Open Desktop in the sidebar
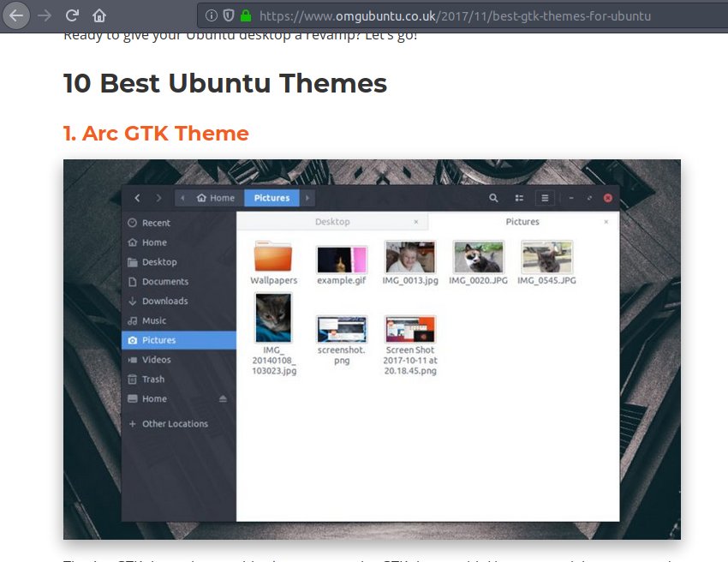 (x=179, y=262)
